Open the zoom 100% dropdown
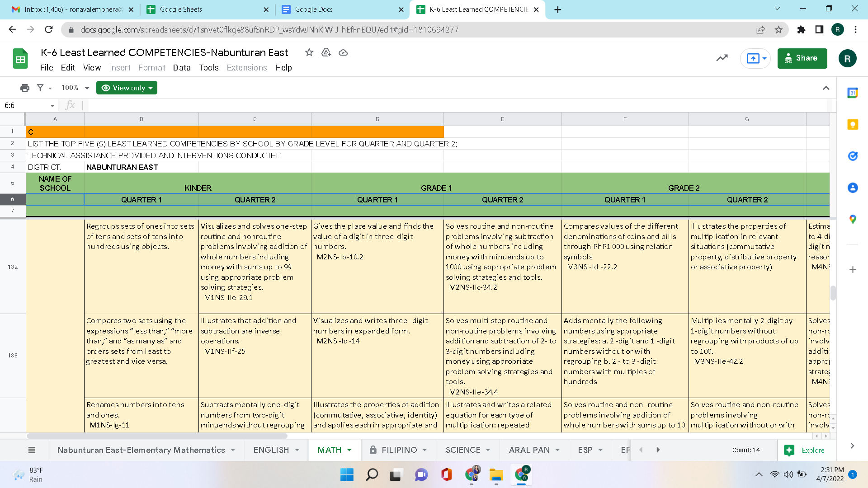Screen dimensions: 868x488 click(75, 88)
